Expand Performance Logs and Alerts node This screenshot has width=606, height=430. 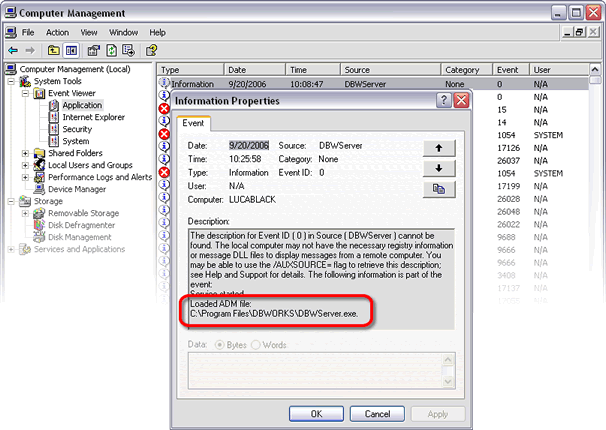[26, 177]
